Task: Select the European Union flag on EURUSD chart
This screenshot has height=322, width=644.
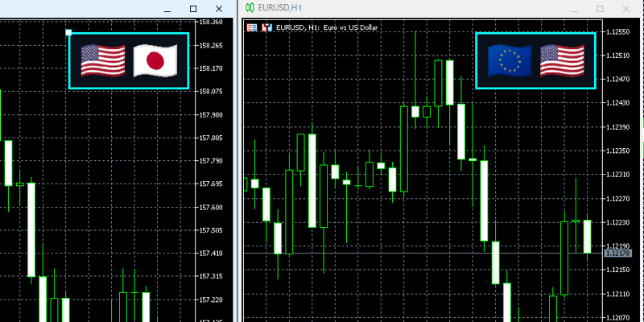Action: (510, 61)
